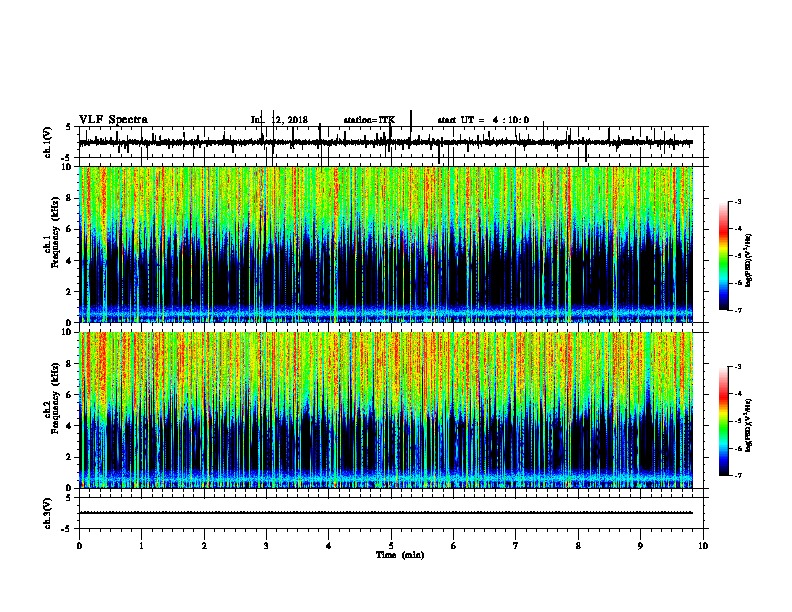Click the ch.2 spectrogram panel
This screenshot has height=612, width=792.
coord(386,410)
